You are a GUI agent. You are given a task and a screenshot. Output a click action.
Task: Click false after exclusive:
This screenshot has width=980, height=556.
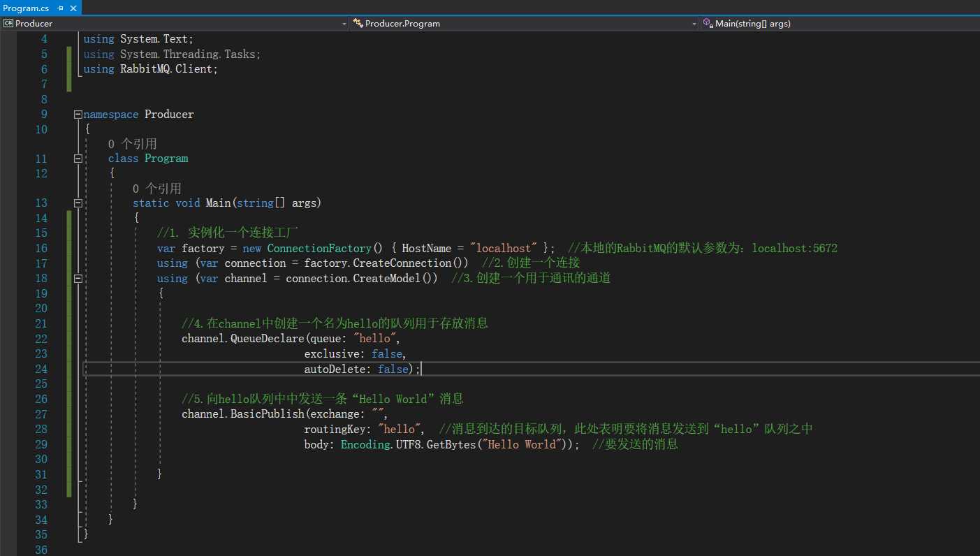tap(387, 353)
